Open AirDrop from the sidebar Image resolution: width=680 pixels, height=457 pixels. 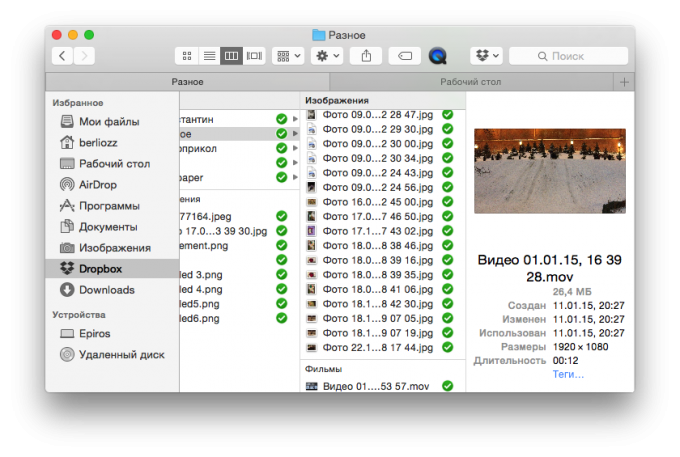pyautogui.click(x=98, y=184)
